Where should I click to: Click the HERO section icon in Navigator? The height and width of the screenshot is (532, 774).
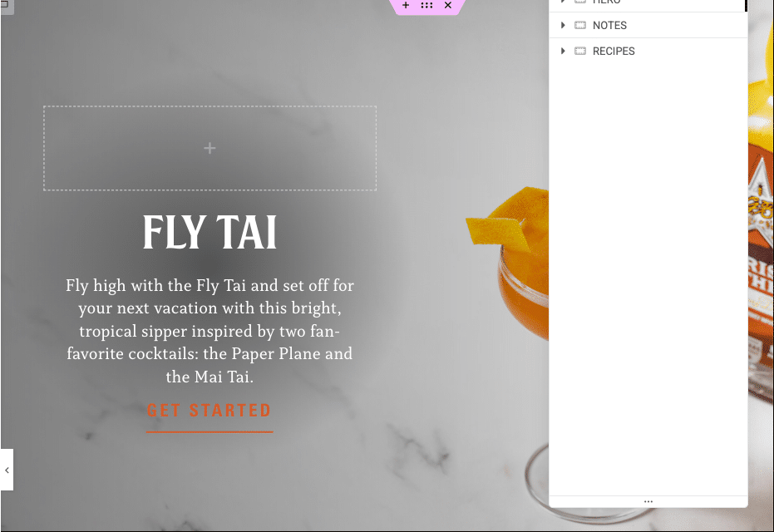click(580, 2)
